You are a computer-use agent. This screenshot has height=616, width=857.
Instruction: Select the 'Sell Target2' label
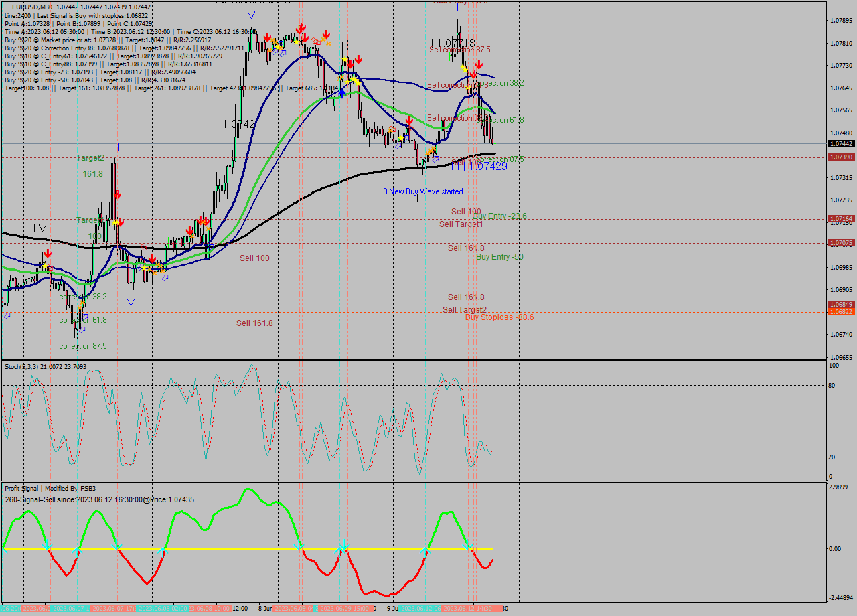465,309
